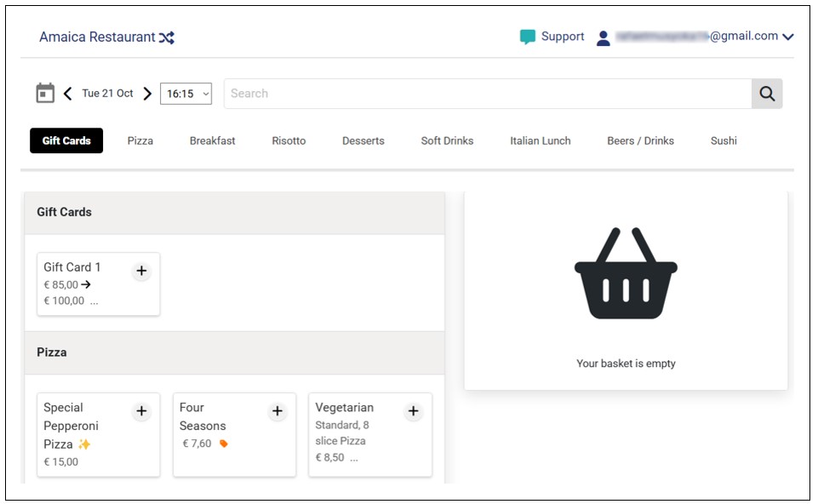Select the Desserts category tab

[x=363, y=140]
